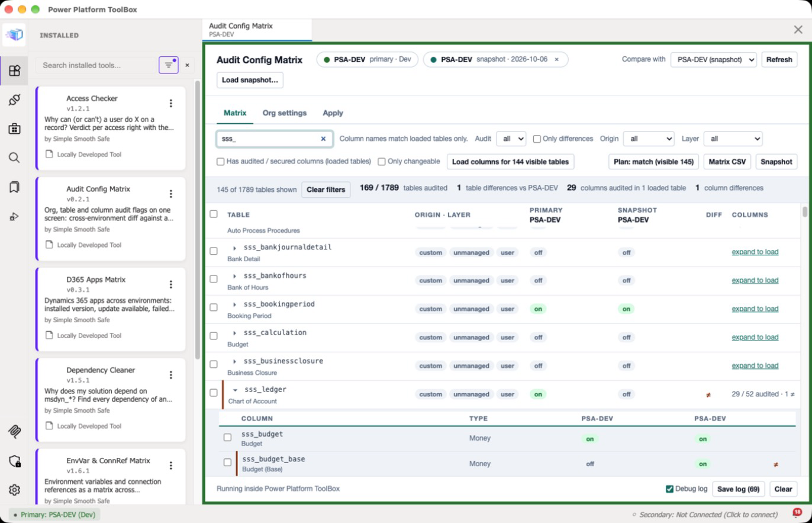
Task: Open the D365 Apps Matrix options menu
Action: pos(171,284)
